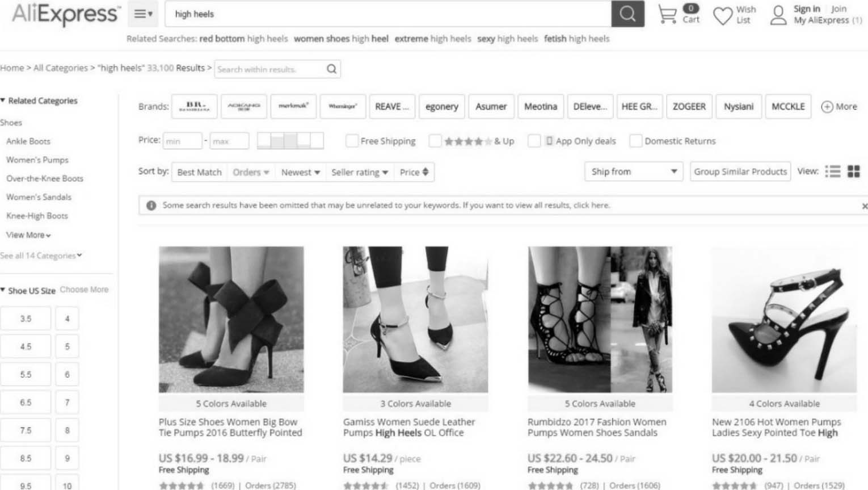Click the Group Similar Products button
Screen dimensions: 868x490
pyautogui.click(x=740, y=171)
